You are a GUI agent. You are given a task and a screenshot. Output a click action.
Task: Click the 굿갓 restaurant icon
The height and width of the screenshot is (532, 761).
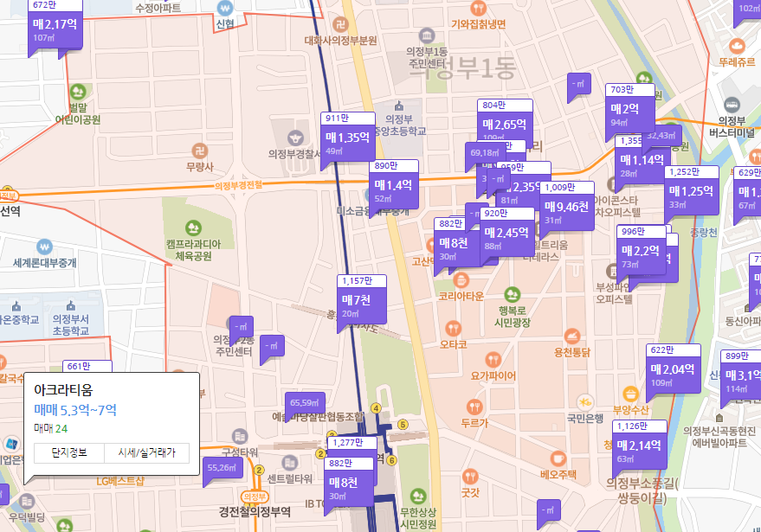pos(470,477)
